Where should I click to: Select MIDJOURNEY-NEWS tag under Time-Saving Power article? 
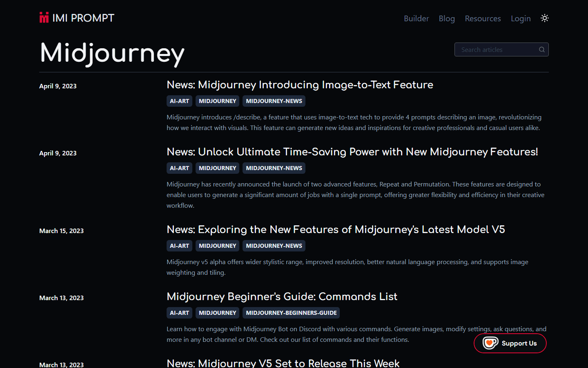274,168
